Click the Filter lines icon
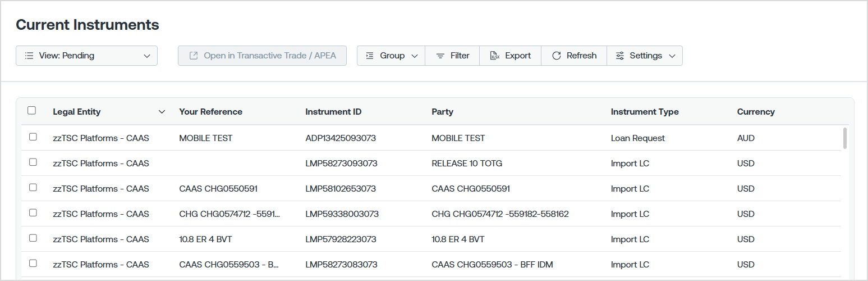Screen dimensions: 868x281 click(440, 56)
